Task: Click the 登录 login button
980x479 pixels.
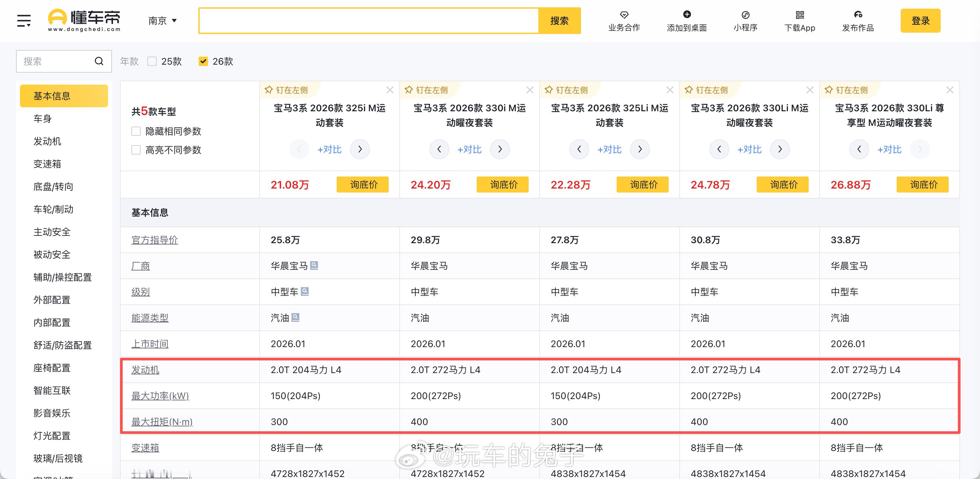Action: [x=920, y=21]
